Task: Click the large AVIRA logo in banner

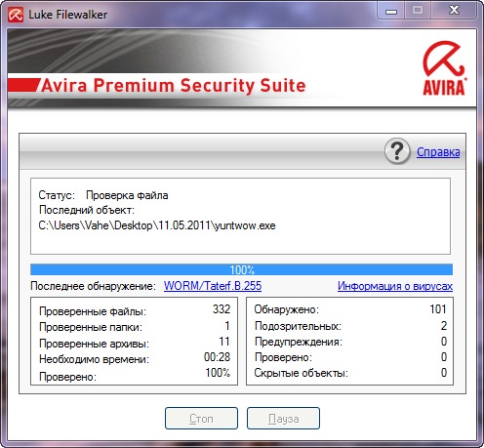Action: pos(444,68)
